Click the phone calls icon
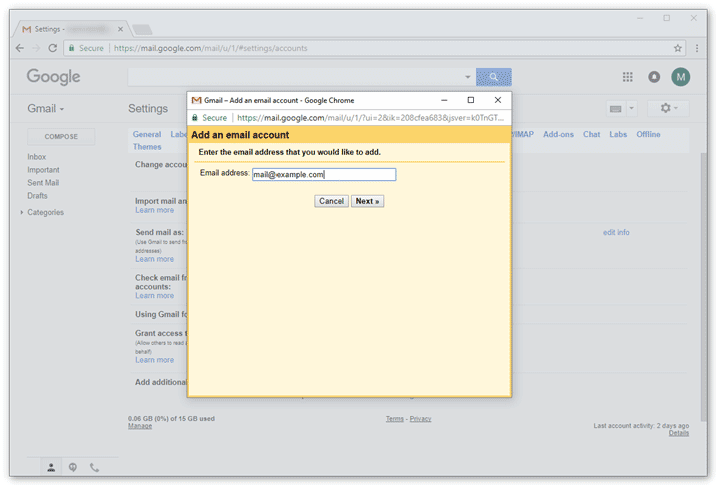 coord(95,467)
